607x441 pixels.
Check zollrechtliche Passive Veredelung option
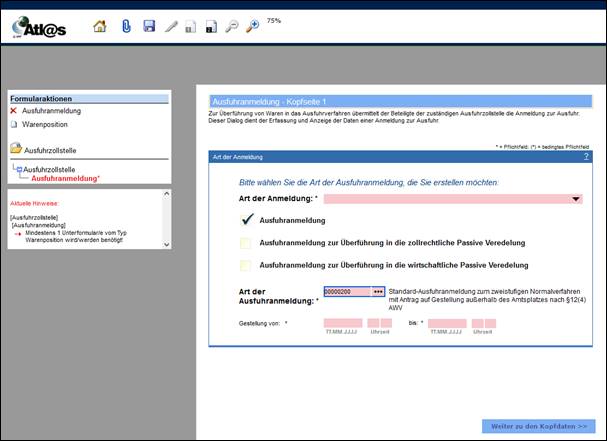[x=245, y=243]
